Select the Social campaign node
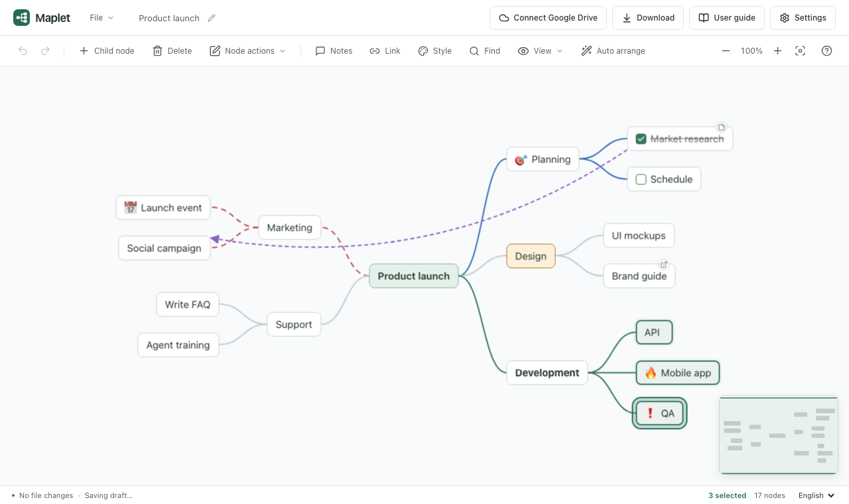 pyautogui.click(x=164, y=248)
